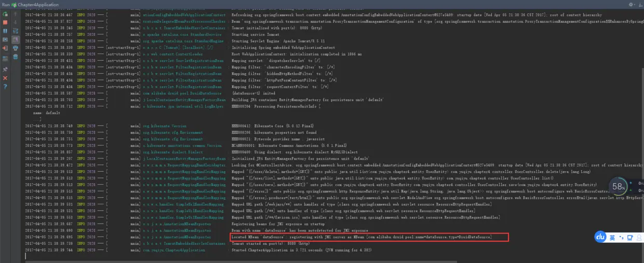The height and width of the screenshot is (263, 644).
Task: Open the restore layout icon
Action: tap(5, 59)
